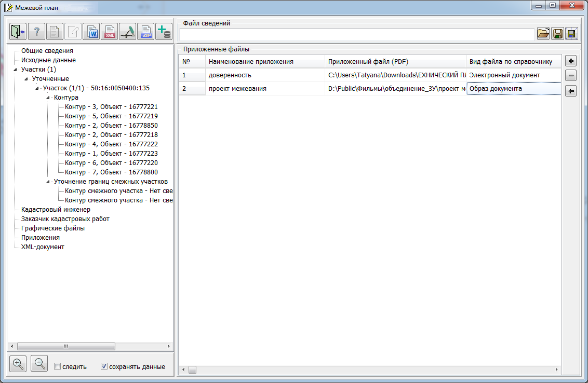This screenshot has height=383, width=588.
Task: Collapse the 'Контура' tree branch
Action: (x=48, y=98)
